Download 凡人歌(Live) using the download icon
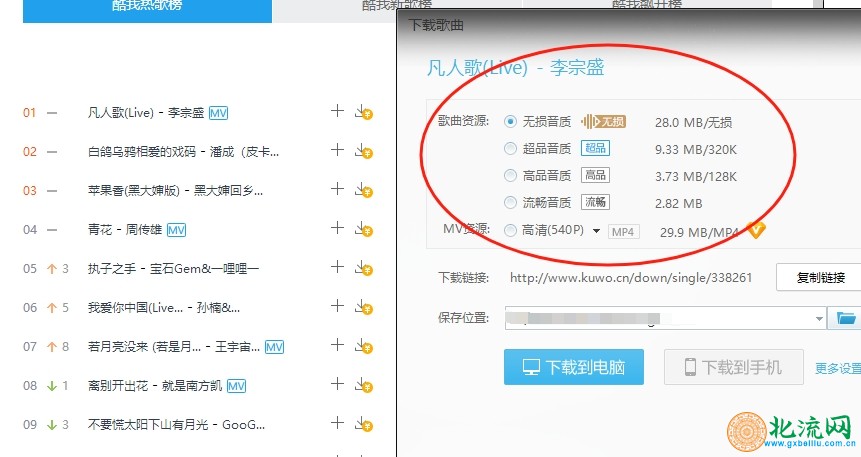861x457 pixels. tap(364, 113)
